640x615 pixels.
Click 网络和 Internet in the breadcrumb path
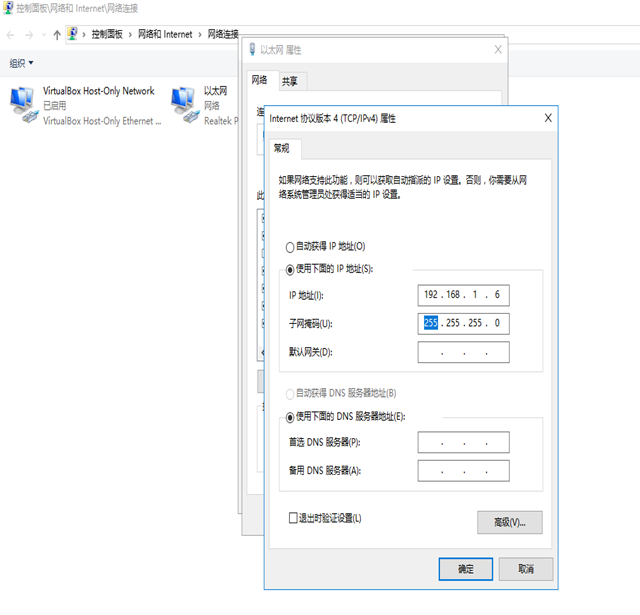[165, 34]
